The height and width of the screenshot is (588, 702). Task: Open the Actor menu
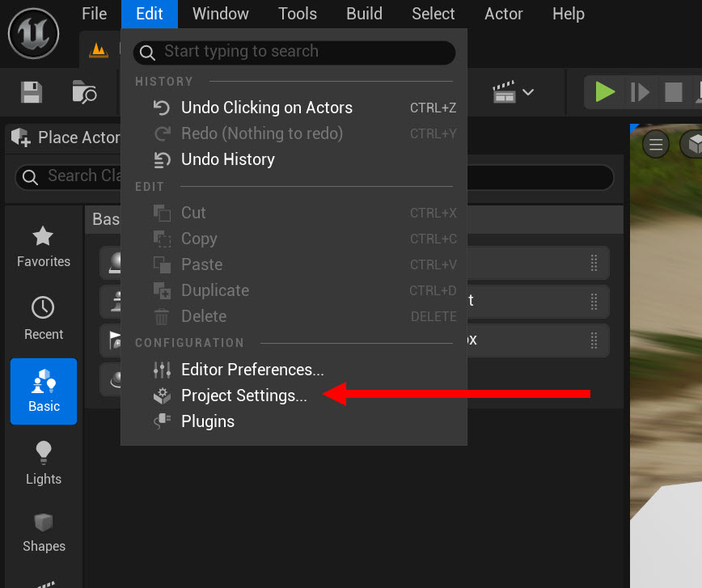pyautogui.click(x=504, y=14)
